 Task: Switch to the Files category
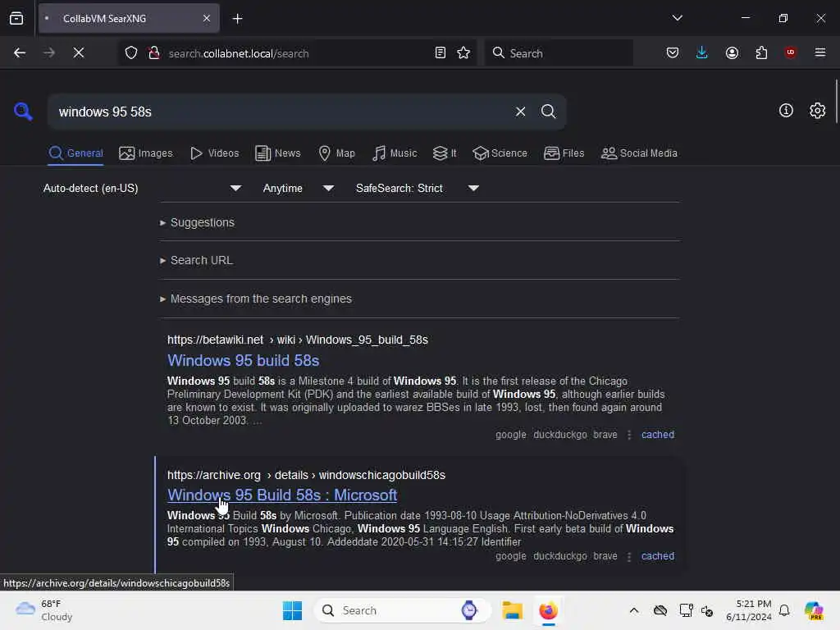coord(564,153)
